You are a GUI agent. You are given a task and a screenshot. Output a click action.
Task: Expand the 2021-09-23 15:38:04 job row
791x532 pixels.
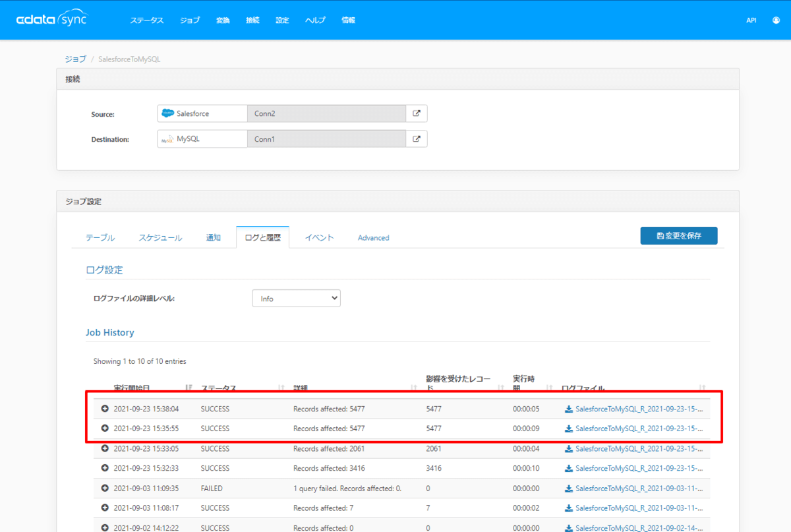[105, 409]
